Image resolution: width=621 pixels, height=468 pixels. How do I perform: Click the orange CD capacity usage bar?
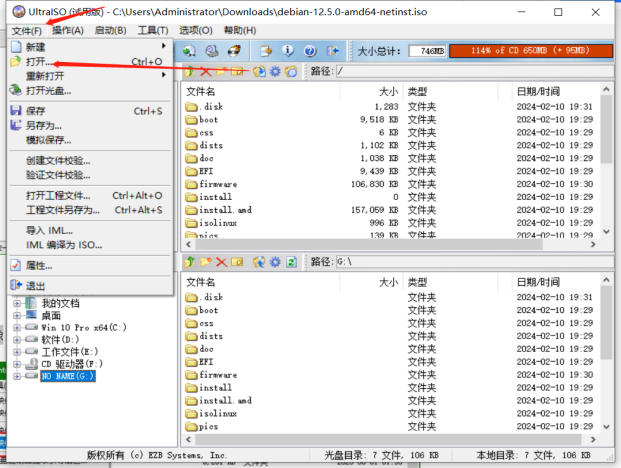[531, 51]
